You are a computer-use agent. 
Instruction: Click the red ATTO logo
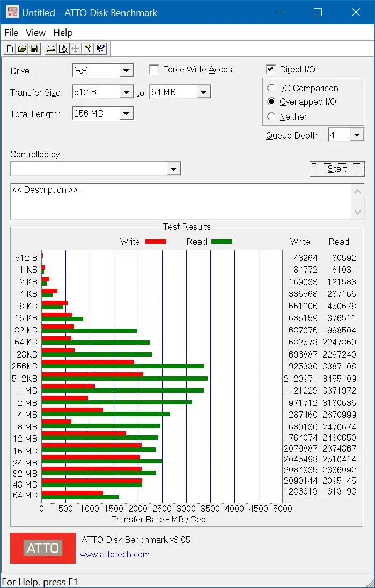point(43,548)
